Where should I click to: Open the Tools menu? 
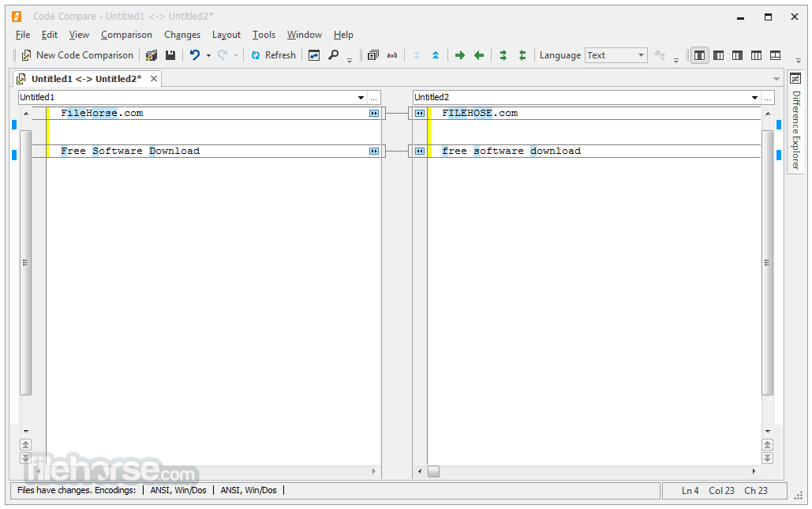(x=264, y=35)
